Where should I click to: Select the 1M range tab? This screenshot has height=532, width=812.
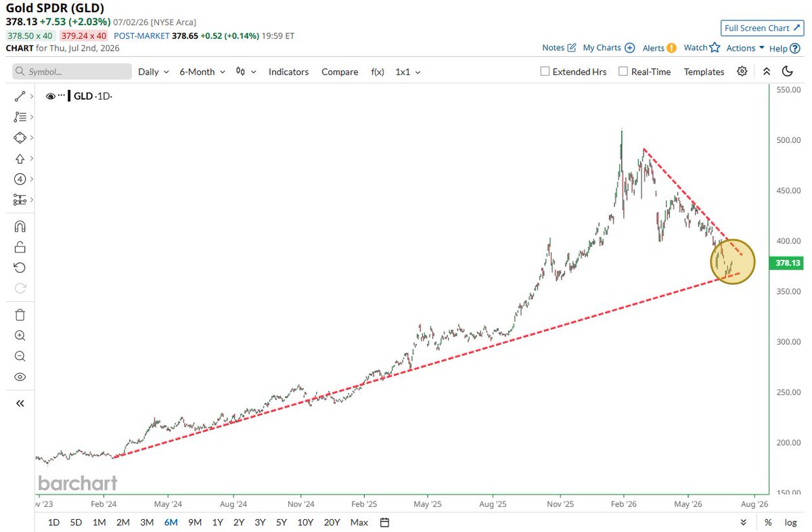tap(99, 522)
